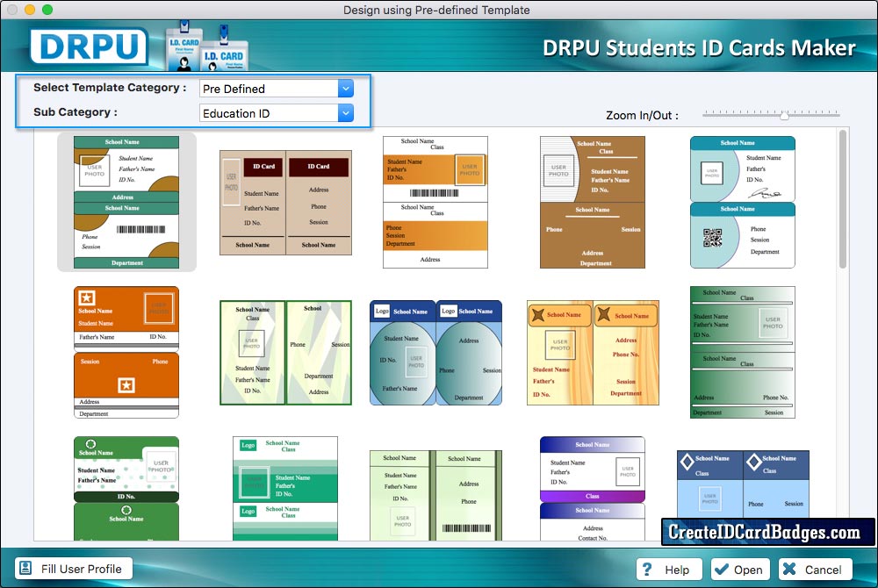This screenshot has height=588, width=878.
Task: Select the solid brown School Name template
Action: pos(593,202)
